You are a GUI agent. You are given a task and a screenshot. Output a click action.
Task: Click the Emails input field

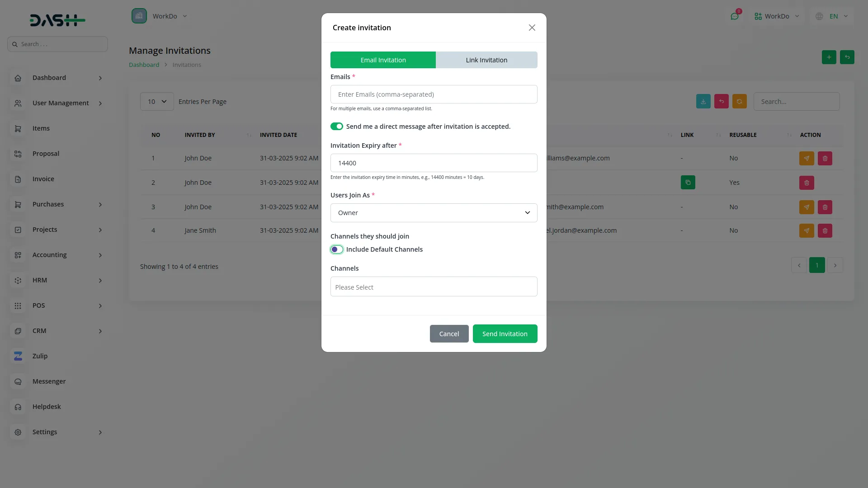pyautogui.click(x=434, y=94)
